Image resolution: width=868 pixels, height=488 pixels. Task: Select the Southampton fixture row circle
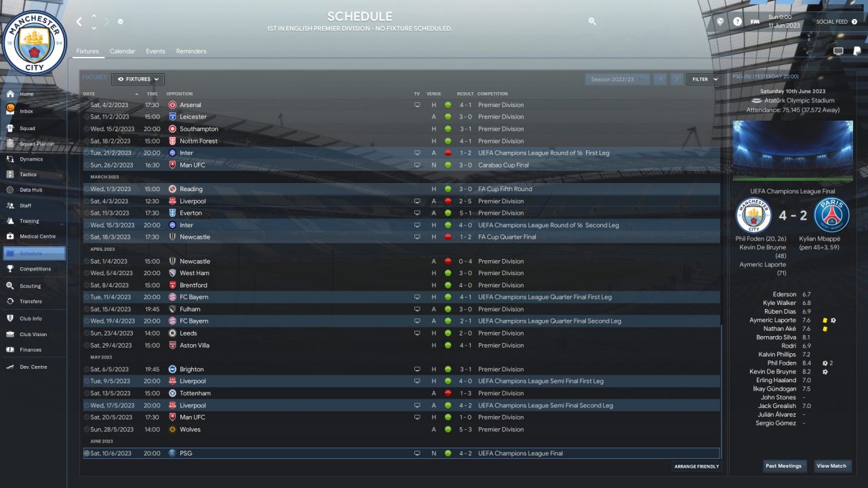pos(87,129)
